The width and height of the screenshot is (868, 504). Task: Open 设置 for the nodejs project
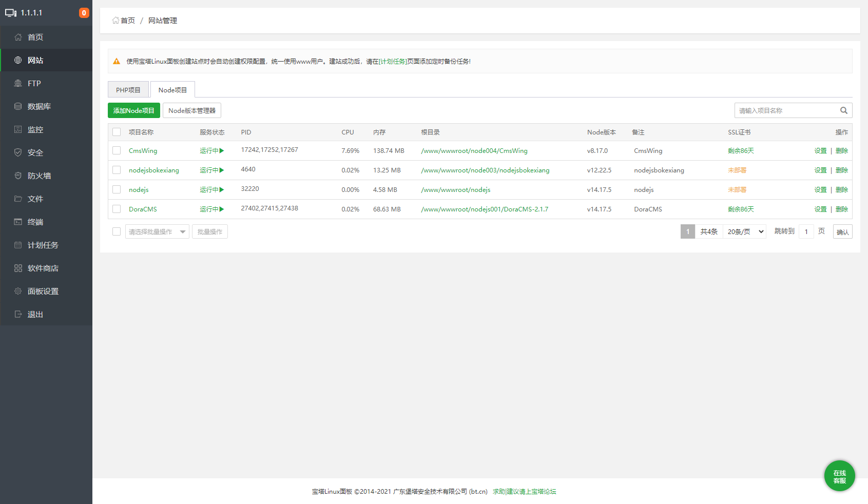820,190
